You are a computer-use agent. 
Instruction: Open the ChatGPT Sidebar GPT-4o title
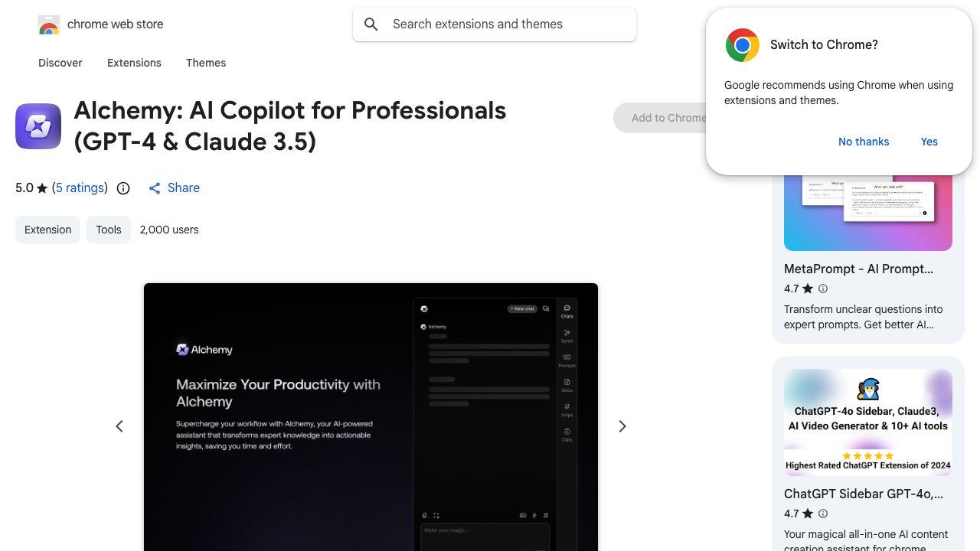tap(864, 494)
